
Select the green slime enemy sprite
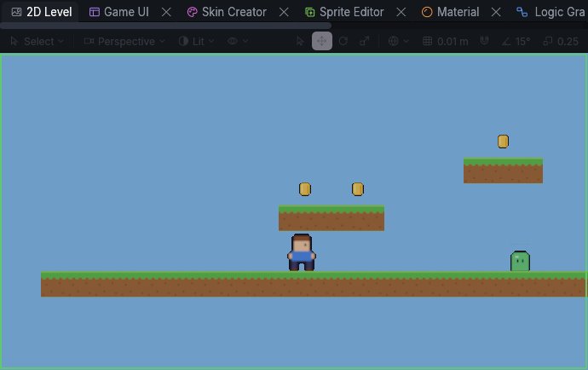520,261
